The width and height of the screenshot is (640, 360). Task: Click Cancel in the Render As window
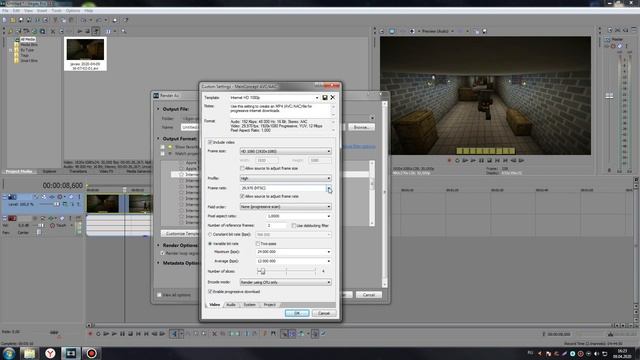[x=369, y=295]
